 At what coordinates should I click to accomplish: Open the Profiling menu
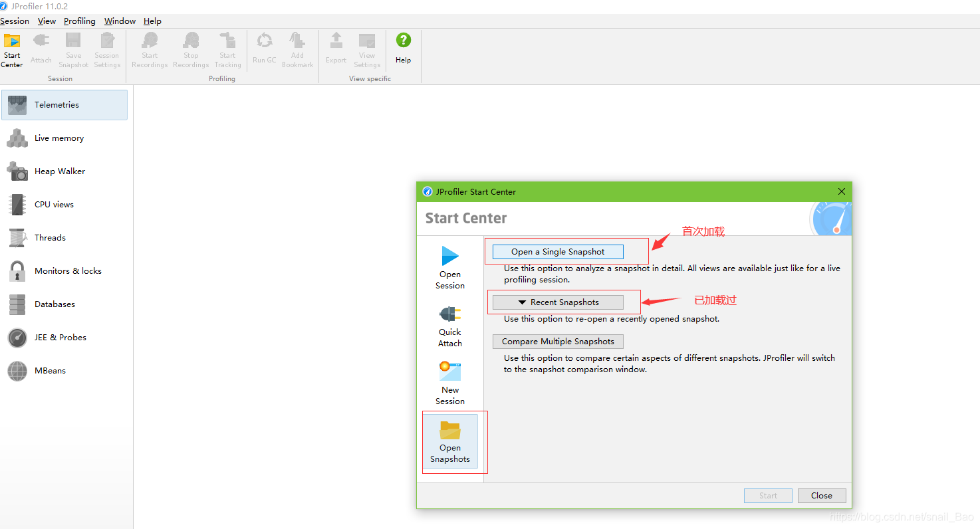click(x=80, y=21)
